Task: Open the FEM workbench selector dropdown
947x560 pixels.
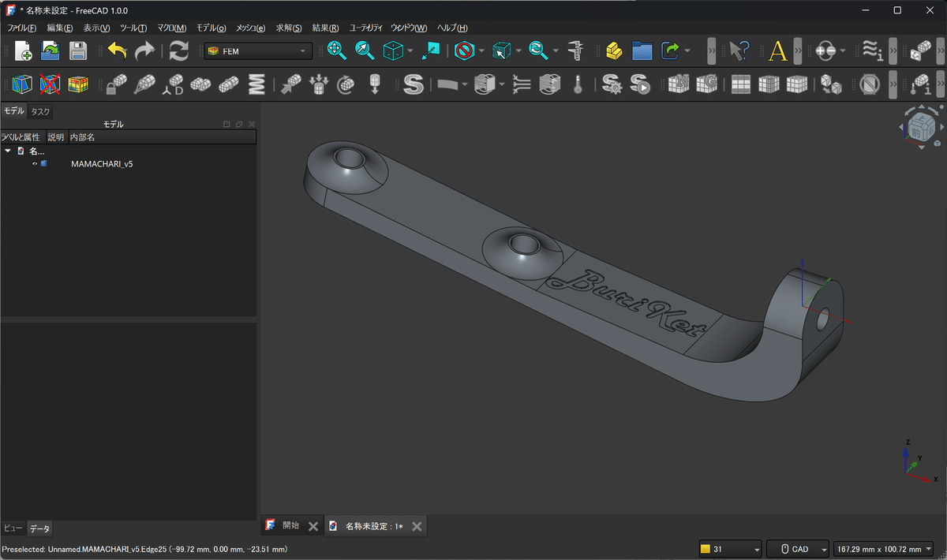Action: [x=258, y=51]
